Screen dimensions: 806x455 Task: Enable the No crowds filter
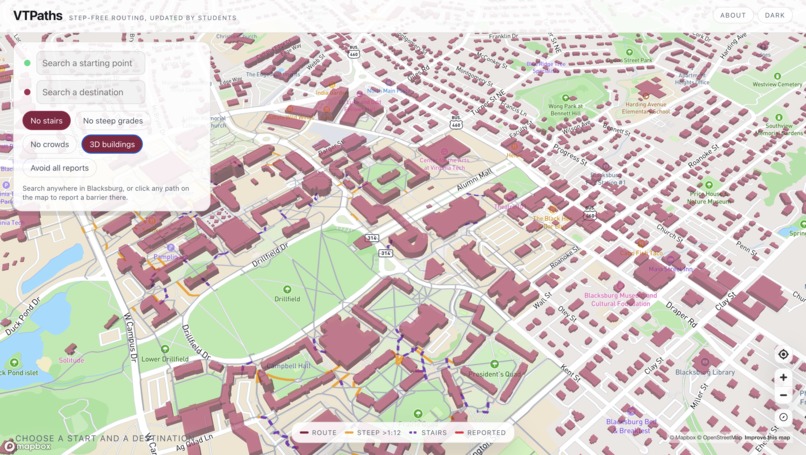point(49,144)
